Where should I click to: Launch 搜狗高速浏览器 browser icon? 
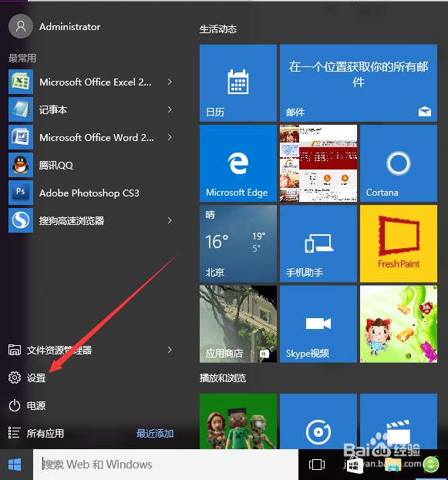pyautogui.click(x=21, y=220)
